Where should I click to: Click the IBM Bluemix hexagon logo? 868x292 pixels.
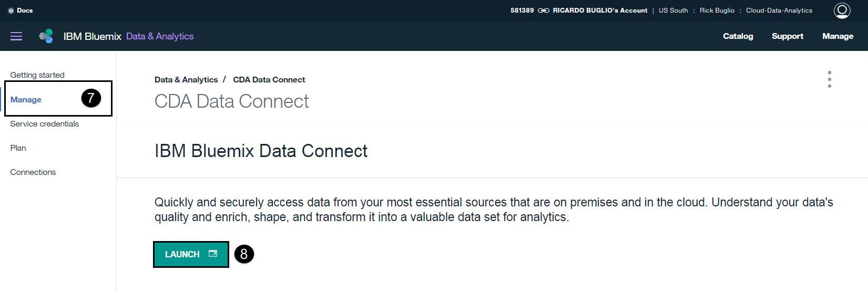click(x=46, y=36)
